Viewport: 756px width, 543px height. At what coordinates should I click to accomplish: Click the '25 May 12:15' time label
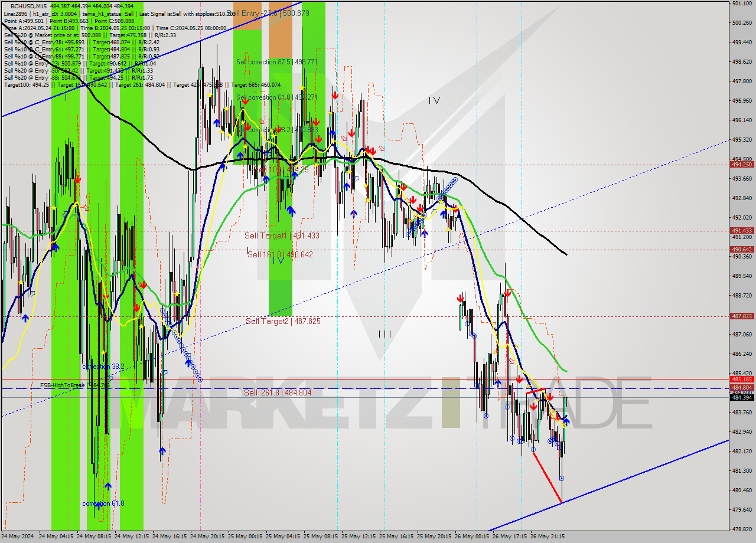tap(359, 537)
